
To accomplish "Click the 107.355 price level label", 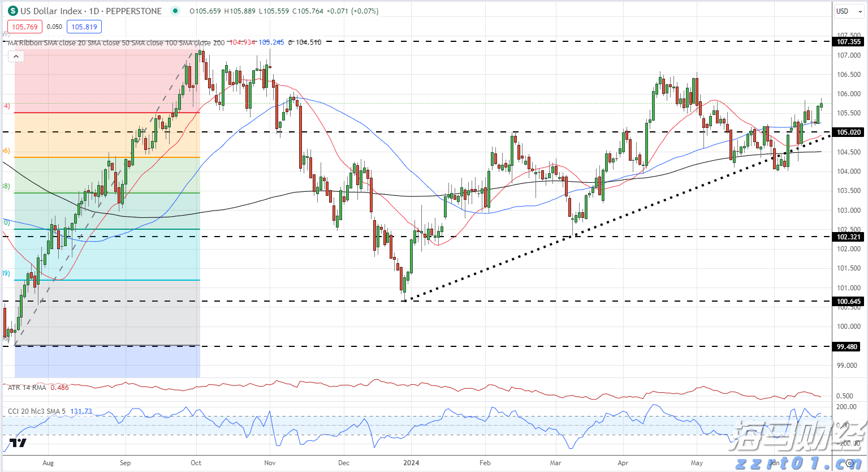I will 848,42.
